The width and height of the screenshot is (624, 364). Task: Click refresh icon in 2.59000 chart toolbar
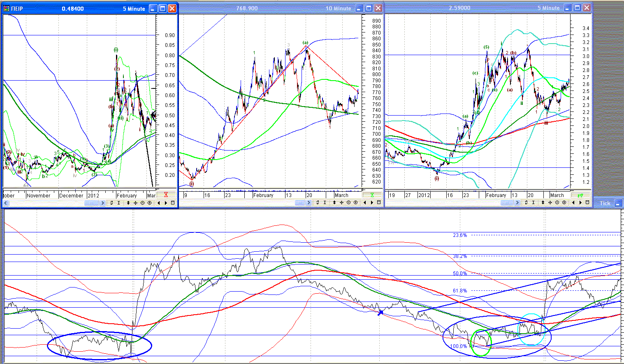point(526,202)
